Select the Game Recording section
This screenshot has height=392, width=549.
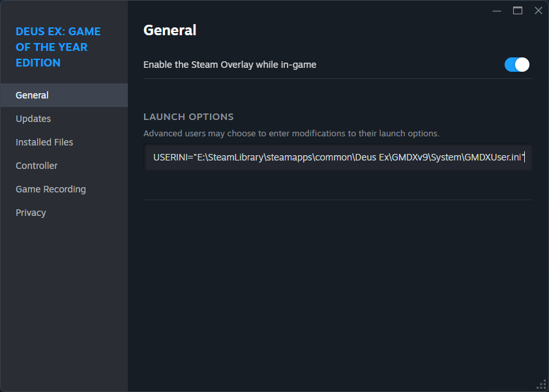(51, 189)
